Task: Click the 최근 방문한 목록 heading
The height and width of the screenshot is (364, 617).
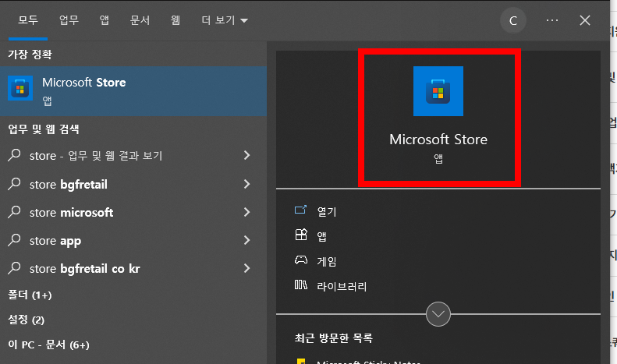Action: (333, 338)
